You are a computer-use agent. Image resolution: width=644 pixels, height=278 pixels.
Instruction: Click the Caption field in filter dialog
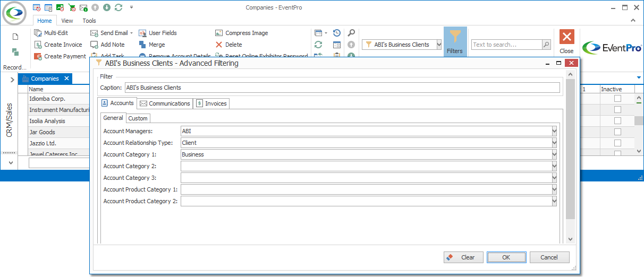[x=342, y=88]
